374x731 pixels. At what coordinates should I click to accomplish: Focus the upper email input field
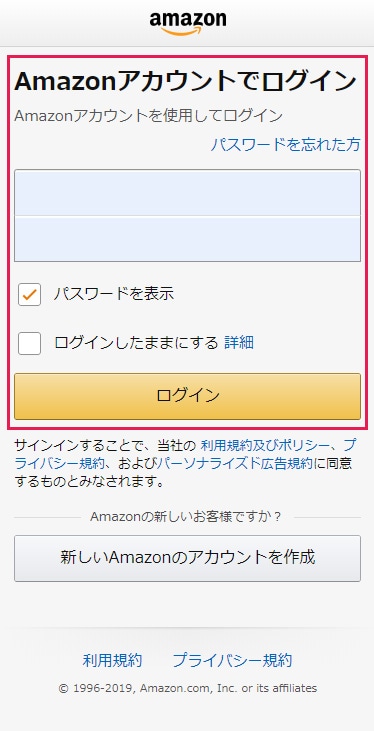[187, 193]
